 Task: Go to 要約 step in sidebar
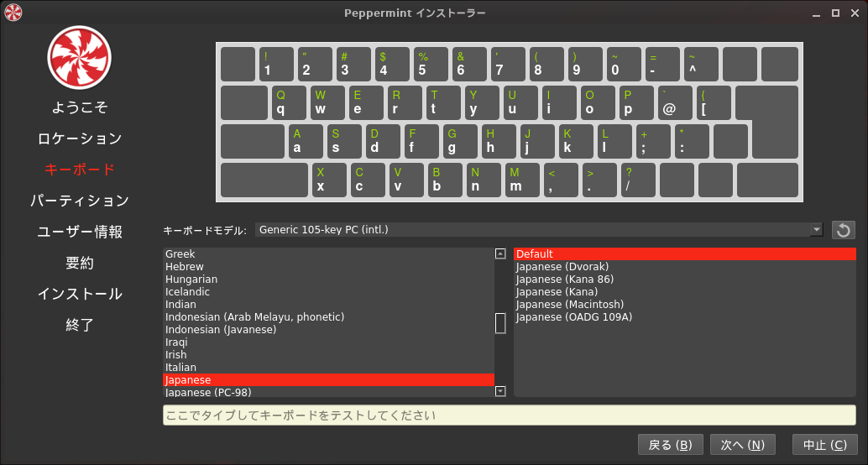coord(80,263)
